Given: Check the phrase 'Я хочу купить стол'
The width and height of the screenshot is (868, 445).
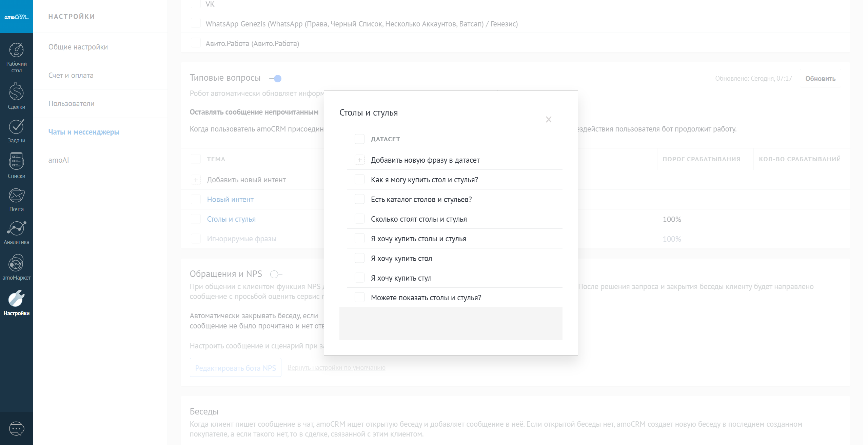Looking at the screenshot, I should pyautogui.click(x=359, y=258).
